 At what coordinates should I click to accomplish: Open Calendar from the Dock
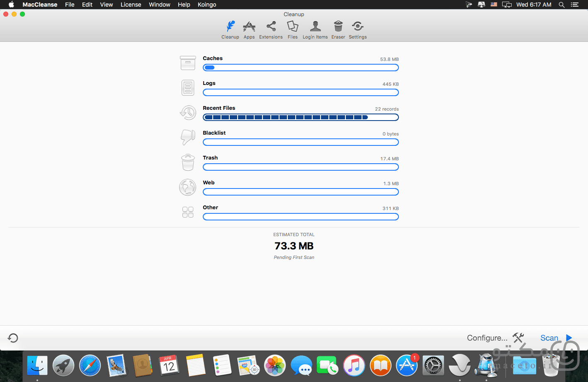click(x=169, y=366)
